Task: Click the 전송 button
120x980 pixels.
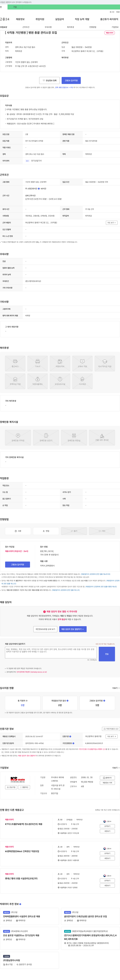Action: [107, 654]
